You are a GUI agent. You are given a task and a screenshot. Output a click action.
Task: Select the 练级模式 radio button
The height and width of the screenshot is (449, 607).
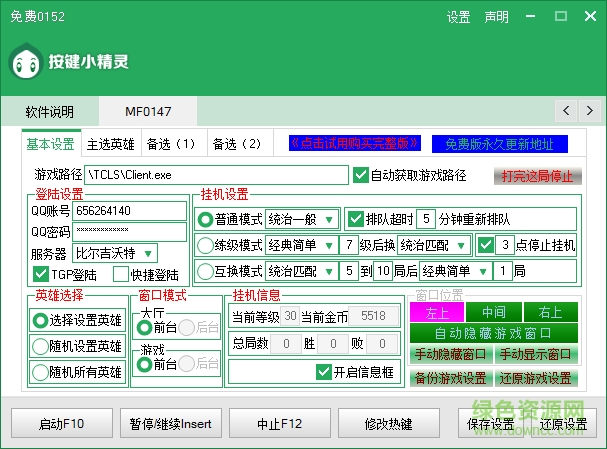point(206,245)
